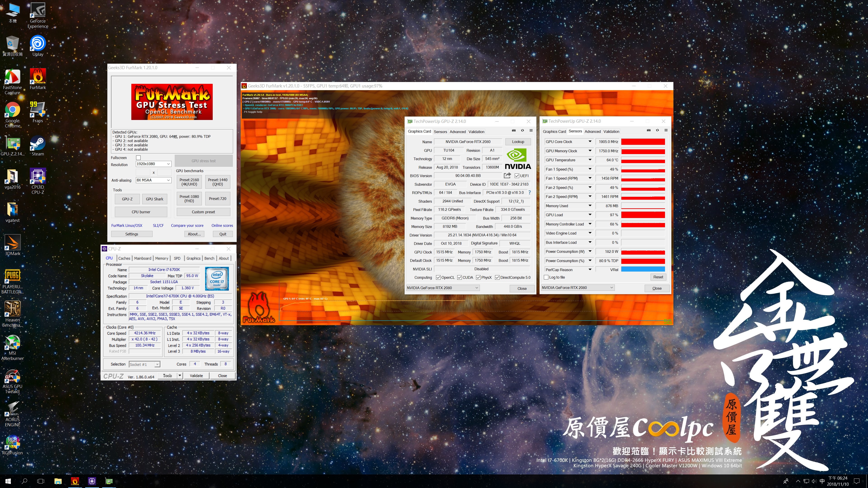868x488 pixels.
Task: Switch to the Mainboard tab in CPU-Z
Action: click(143, 258)
